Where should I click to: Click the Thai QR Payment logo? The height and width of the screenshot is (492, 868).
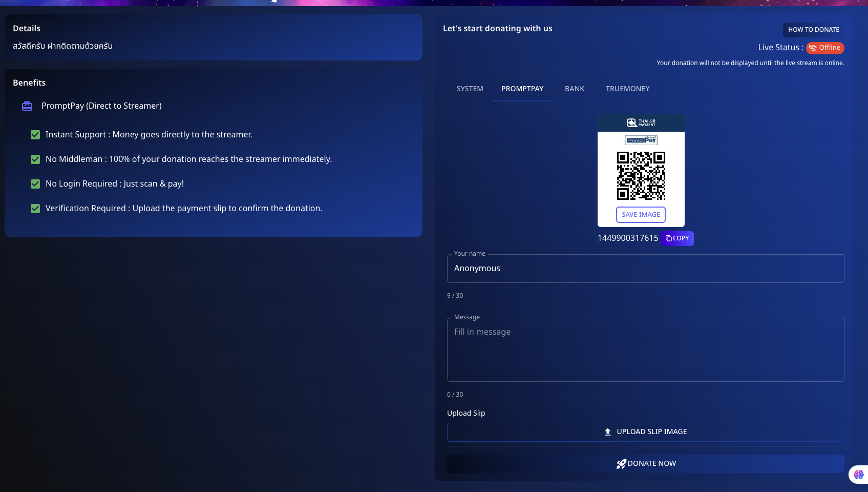click(x=641, y=122)
